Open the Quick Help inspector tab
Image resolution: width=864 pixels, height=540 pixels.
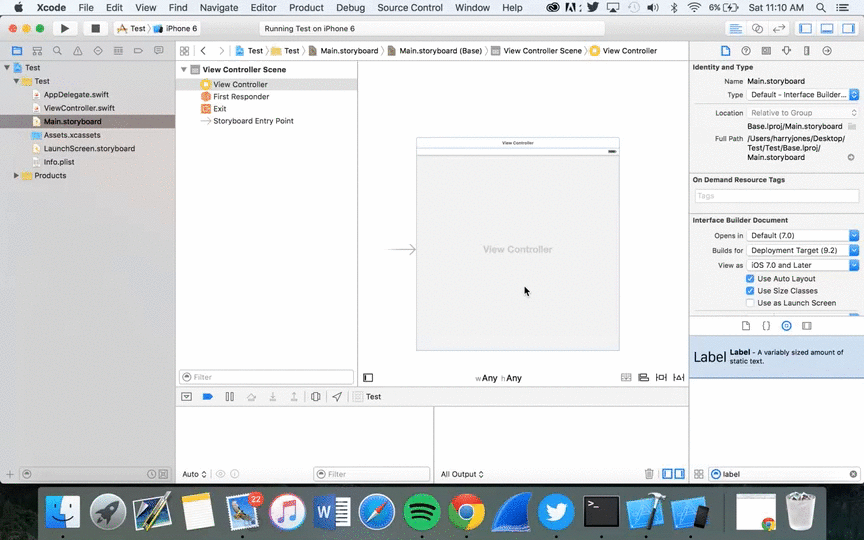(x=746, y=51)
